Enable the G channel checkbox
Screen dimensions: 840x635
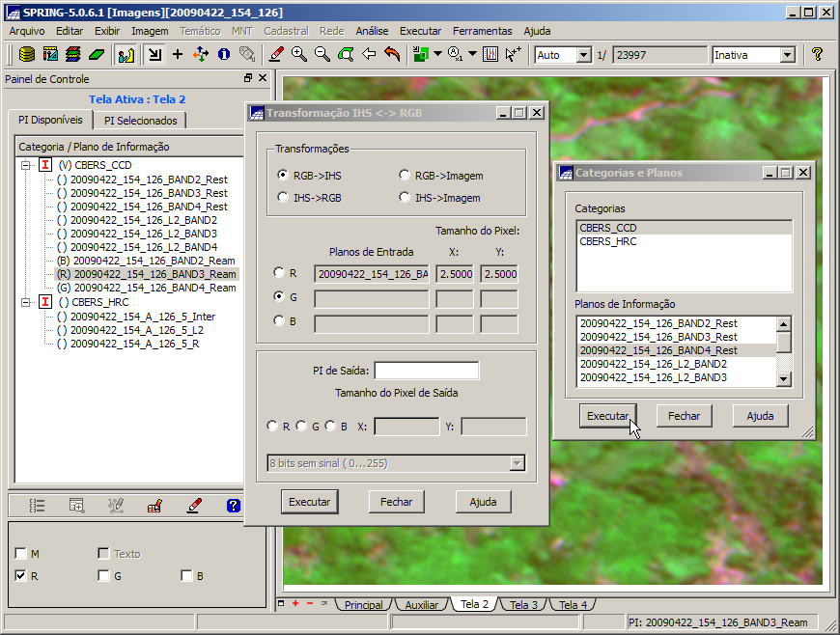point(103,576)
